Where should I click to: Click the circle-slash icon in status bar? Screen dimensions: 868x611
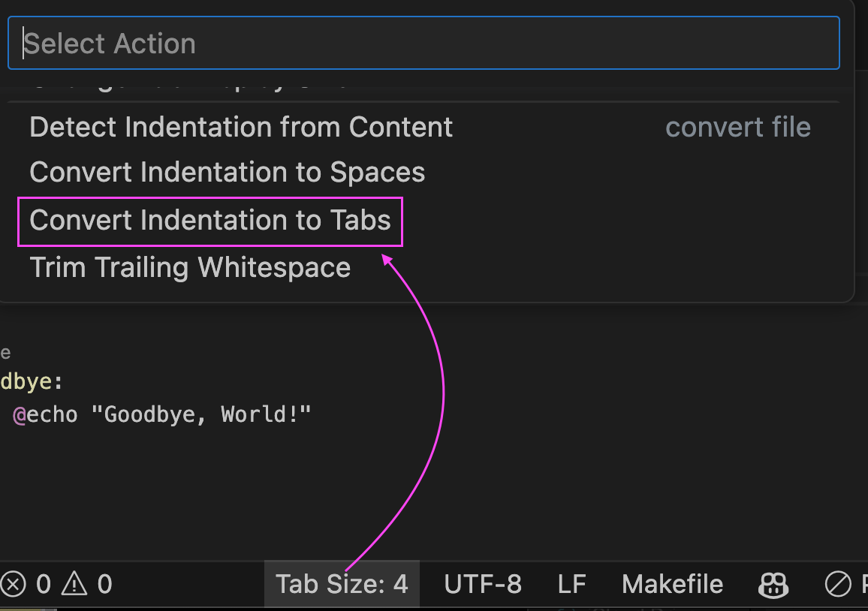(x=837, y=584)
